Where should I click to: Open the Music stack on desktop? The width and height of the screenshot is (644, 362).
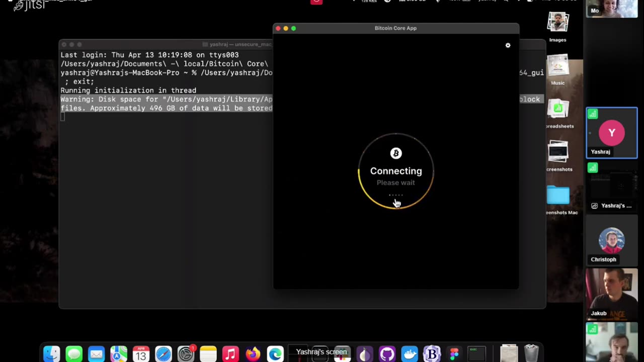click(x=557, y=66)
